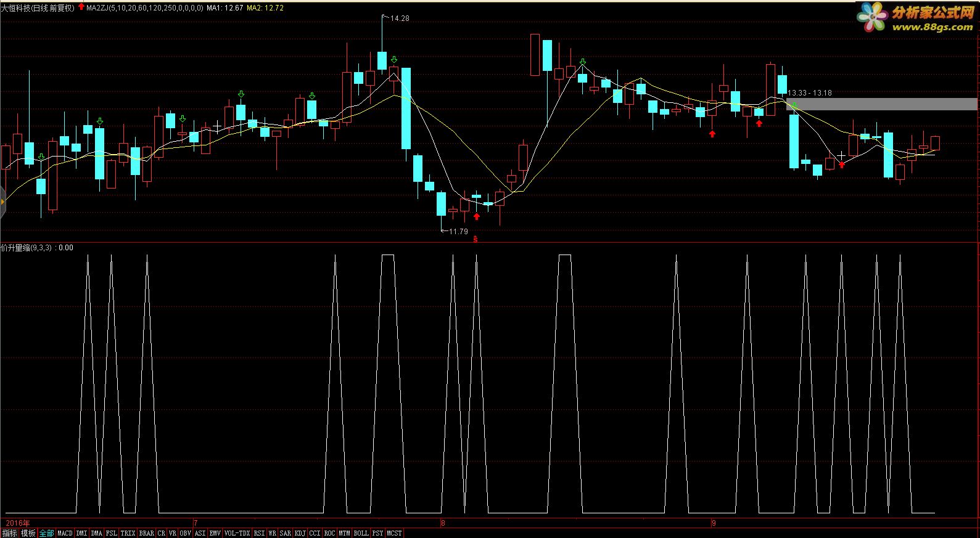
Task: Select the BOLL indicator tab
Action: click(361, 533)
